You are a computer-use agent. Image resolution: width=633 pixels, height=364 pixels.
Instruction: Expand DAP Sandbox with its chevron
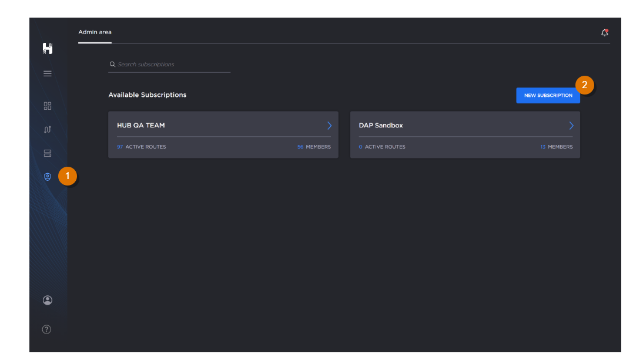[571, 126]
